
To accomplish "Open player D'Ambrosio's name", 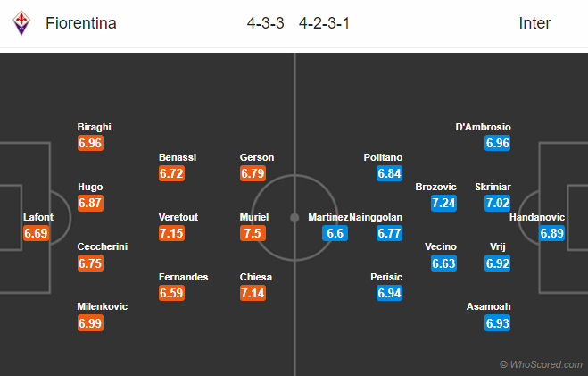I will click(x=483, y=127).
